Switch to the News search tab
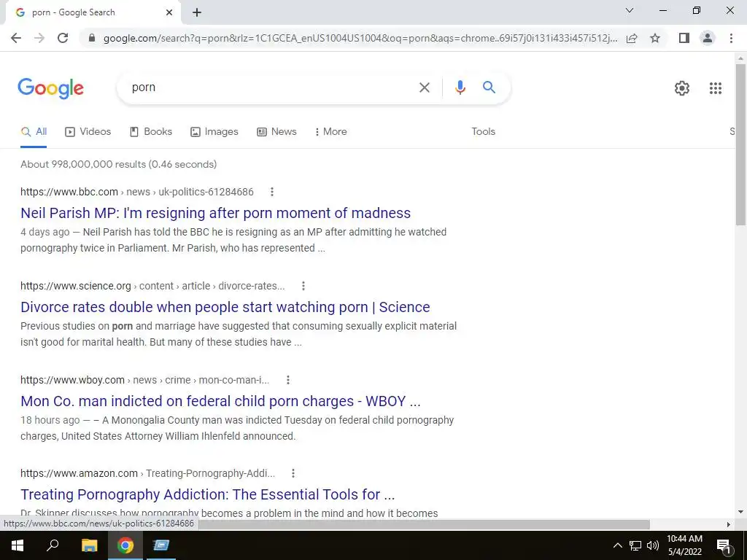The width and height of the screenshot is (747, 560). point(276,131)
